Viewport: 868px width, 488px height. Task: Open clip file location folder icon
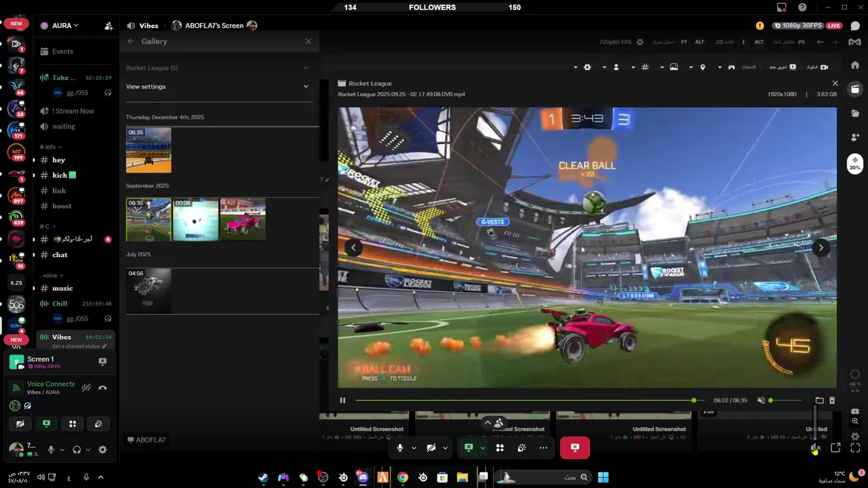tap(819, 401)
